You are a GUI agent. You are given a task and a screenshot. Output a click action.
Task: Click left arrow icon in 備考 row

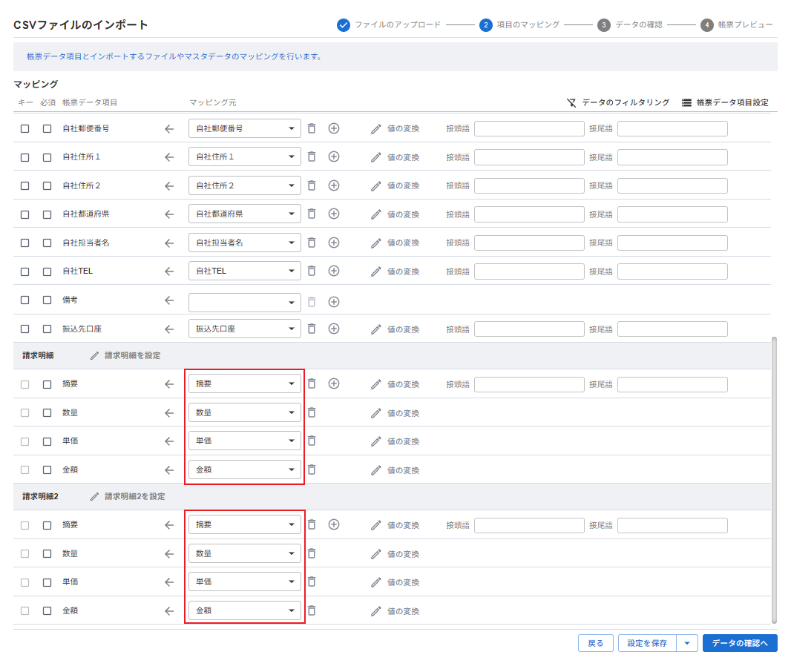point(169,300)
